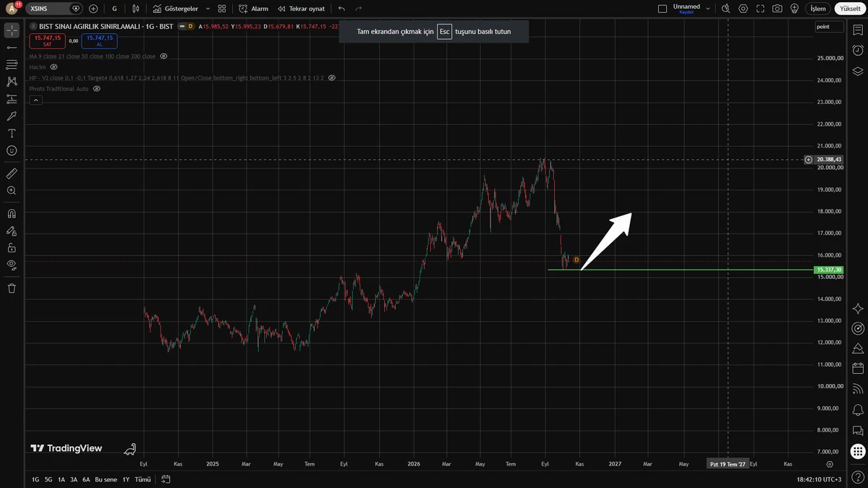Show the MA 9 close indicator
This screenshot has height=488, width=868.
pyautogui.click(x=163, y=56)
